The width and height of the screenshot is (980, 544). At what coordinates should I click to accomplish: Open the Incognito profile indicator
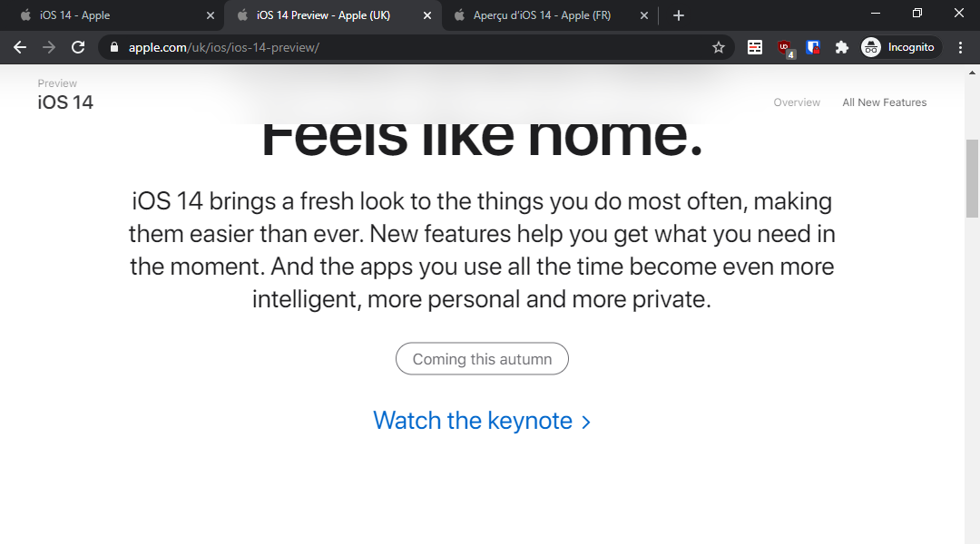899,47
